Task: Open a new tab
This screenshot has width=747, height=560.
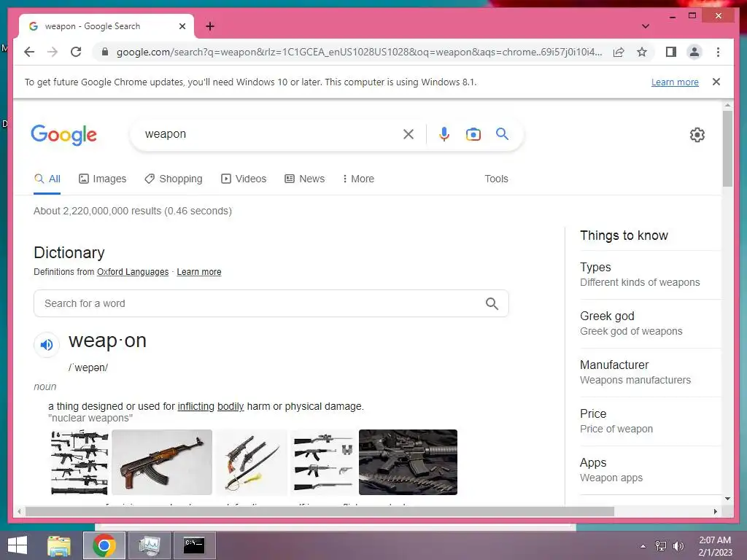Action: point(210,26)
